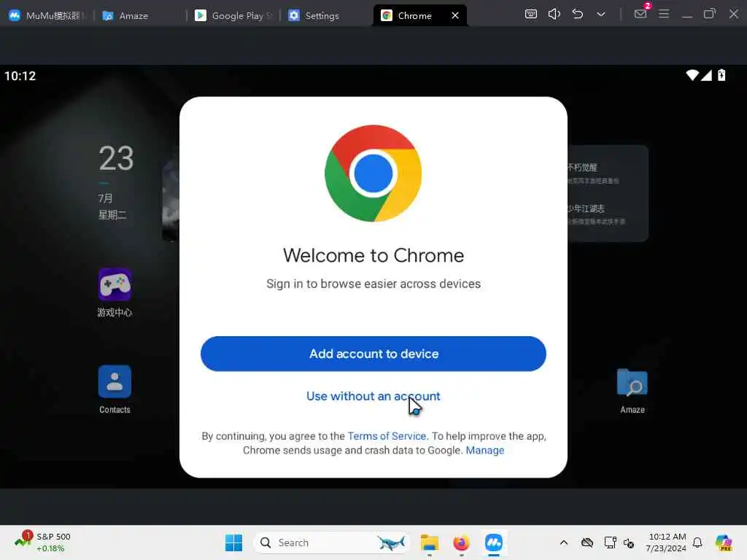Screen dimensions: 747x560
Task: Click the Chrome logo in the dialog
Action: pos(373,174)
